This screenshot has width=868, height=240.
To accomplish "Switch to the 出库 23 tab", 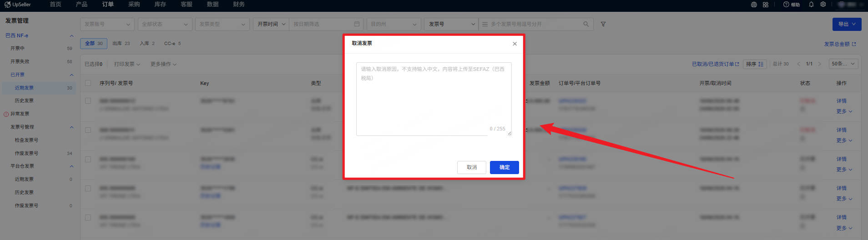I will (121, 44).
